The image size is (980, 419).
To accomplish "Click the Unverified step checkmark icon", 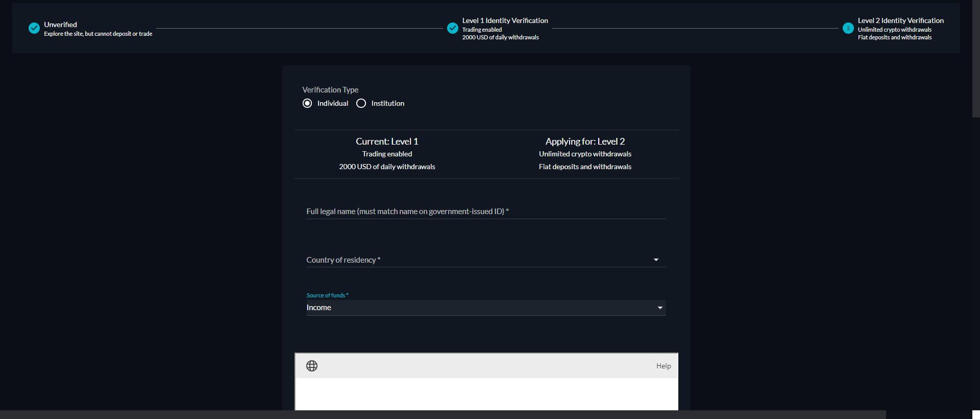I will click(34, 28).
